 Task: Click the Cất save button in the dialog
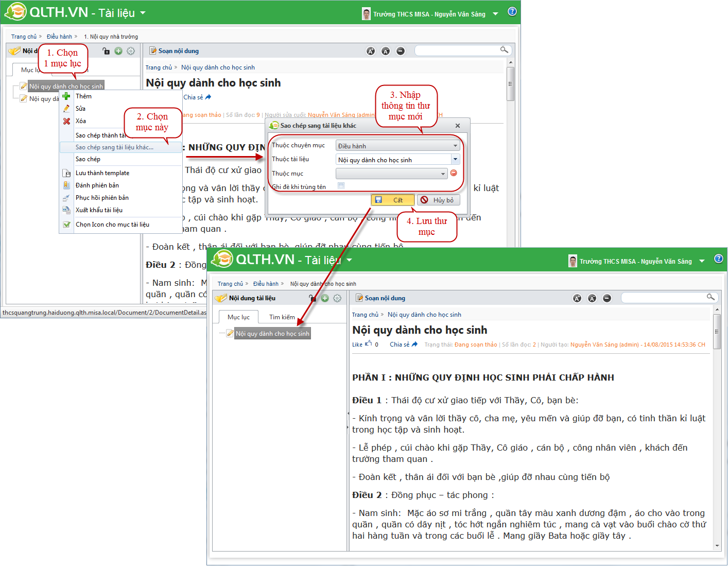(393, 200)
